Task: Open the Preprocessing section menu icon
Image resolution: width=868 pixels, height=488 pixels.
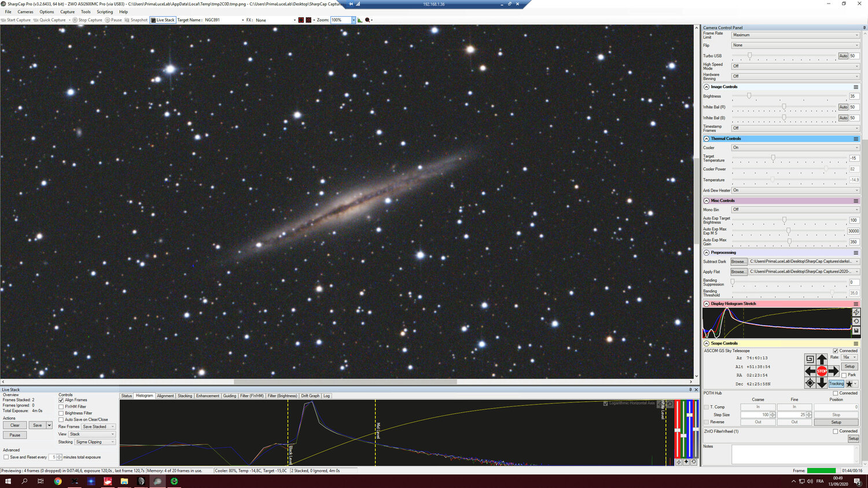Action: coord(856,253)
